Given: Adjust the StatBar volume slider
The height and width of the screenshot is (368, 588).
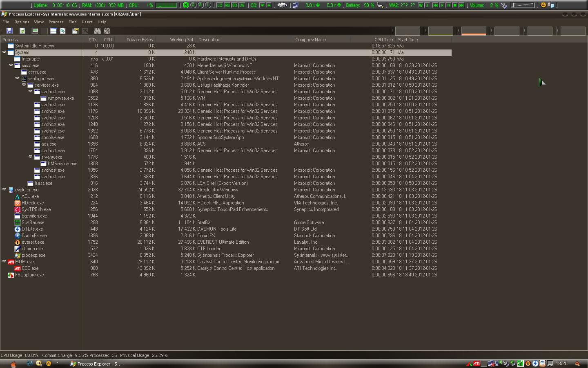Looking at the screenshot, I should tap(523, 5).
